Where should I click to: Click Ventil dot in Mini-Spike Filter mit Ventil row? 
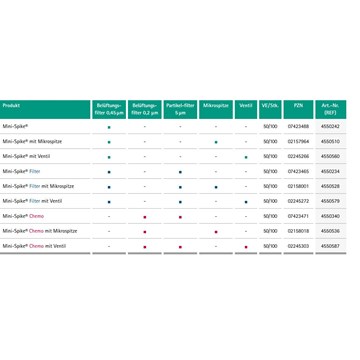[x=246, y=202]
